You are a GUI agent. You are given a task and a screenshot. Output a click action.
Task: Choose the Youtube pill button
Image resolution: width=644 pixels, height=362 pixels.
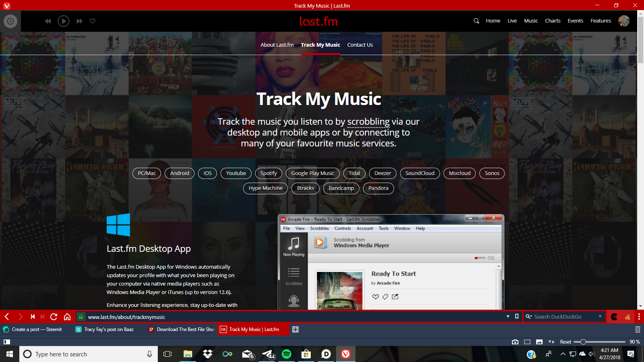click(236, 173)
